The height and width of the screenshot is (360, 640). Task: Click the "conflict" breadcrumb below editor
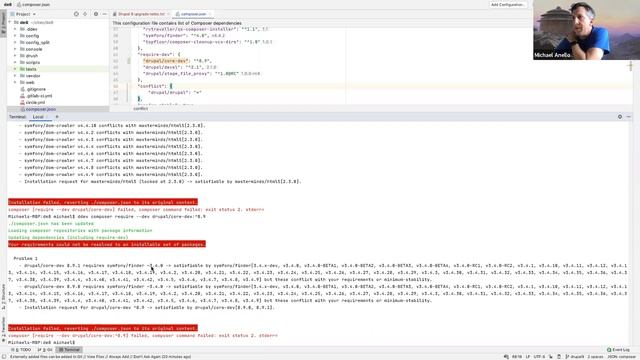pyautogui.click(x=140, y=109)
